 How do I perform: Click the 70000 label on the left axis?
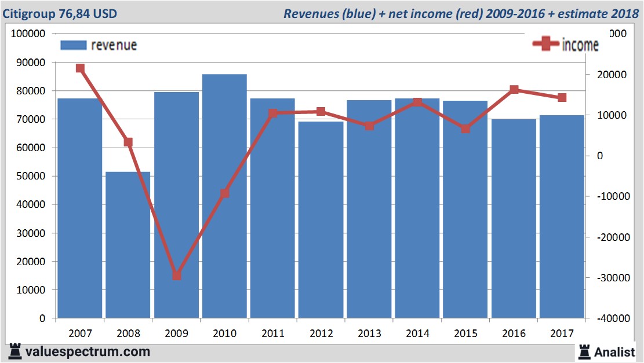click(x=31, y=119)
